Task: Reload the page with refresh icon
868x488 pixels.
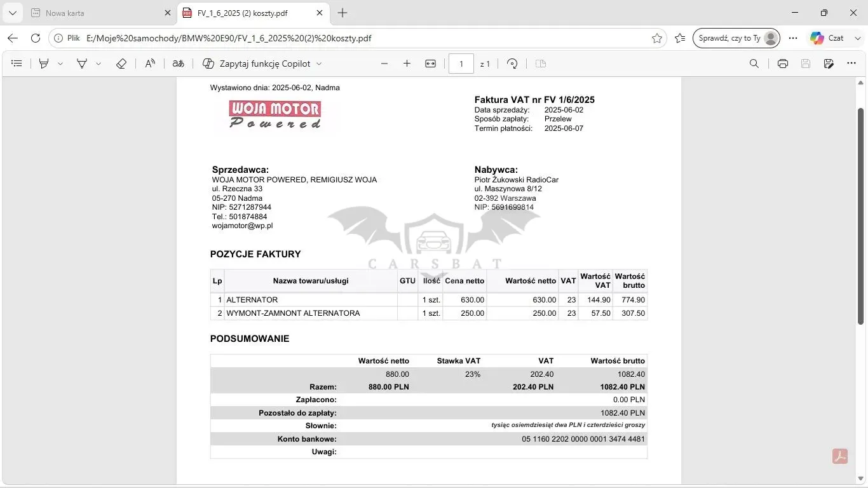Action: [36, 38]
